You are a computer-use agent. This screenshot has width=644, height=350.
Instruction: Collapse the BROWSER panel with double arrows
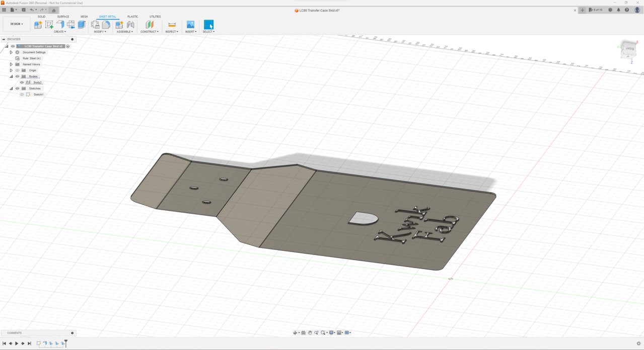coord(4,39)
